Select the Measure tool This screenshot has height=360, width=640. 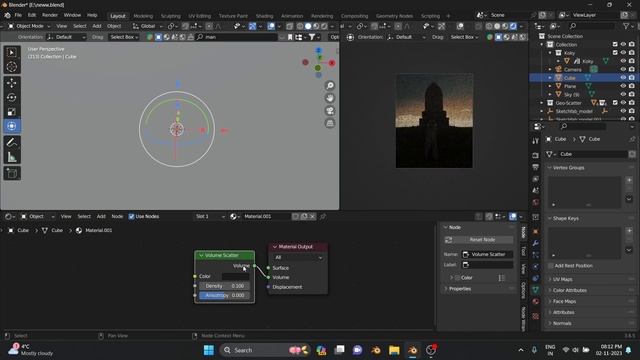pyautogui.click(x=12, y=157)
